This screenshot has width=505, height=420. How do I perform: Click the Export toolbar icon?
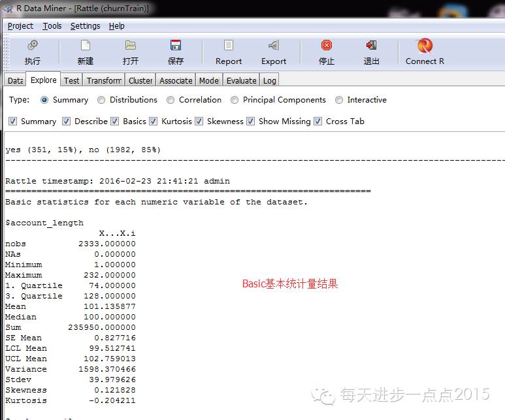(x=274, y=46)
